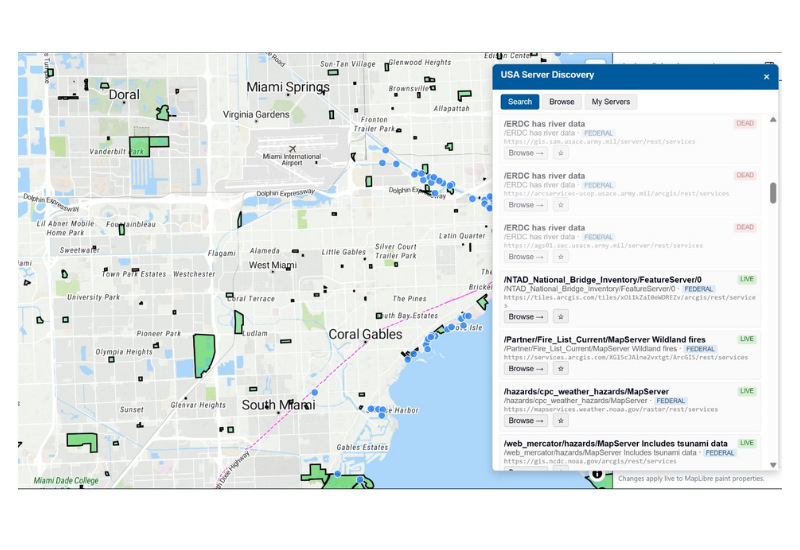Click the Coral Gables map label

coord(365,335)
